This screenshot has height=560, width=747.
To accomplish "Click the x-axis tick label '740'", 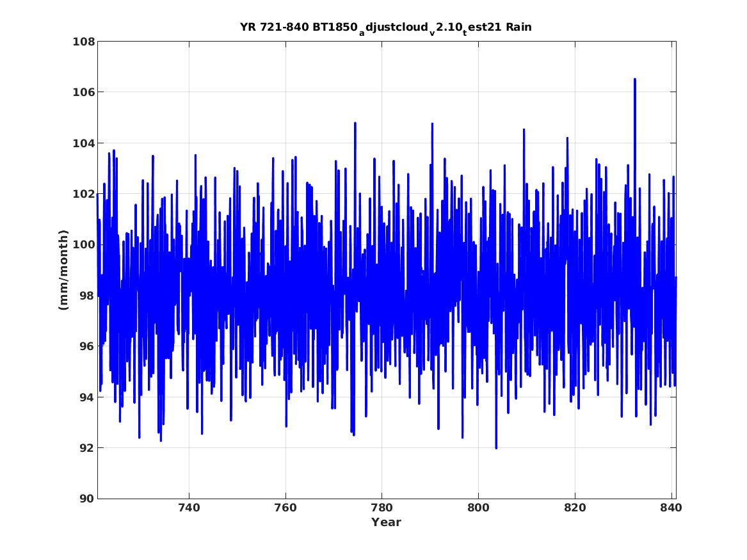I will 189,508.
